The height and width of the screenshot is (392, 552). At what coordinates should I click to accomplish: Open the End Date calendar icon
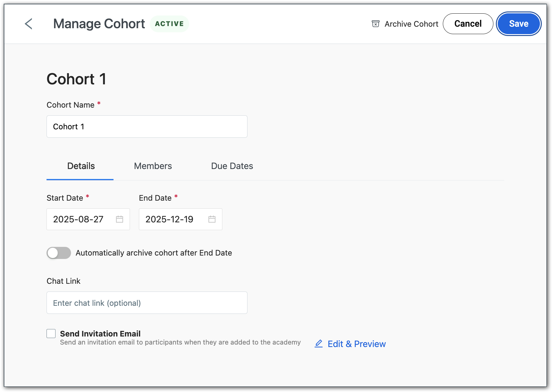click(x=212, y=219)
